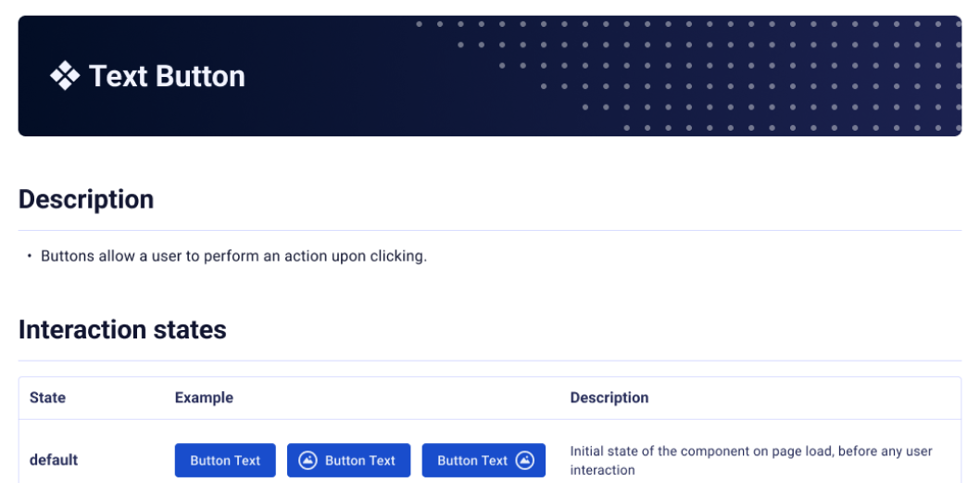Click the bullet point marker before 'Buttons allow'
980x483 pixels.
tap(30, 256)
